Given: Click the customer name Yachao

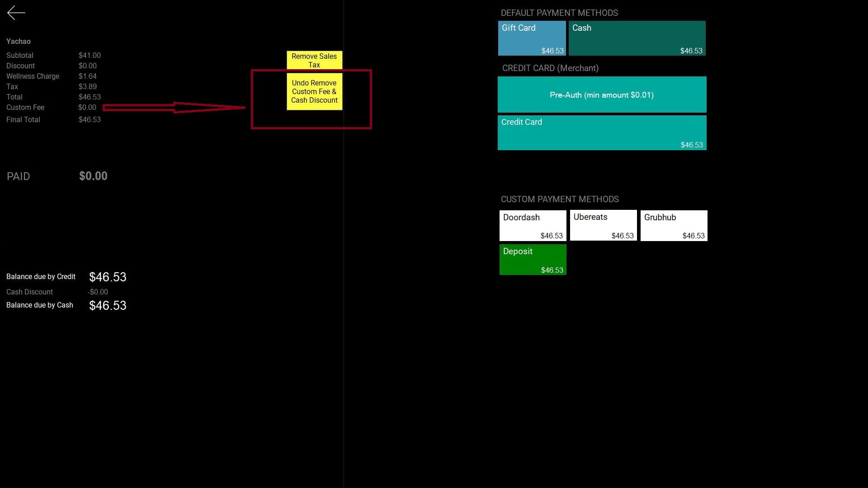Looking at the screenshot, I should click(x=19, y=42).
